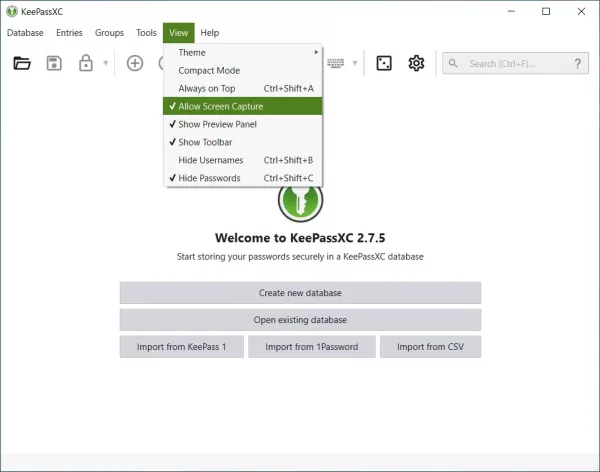Open the Entries menu
The image size is (600, 472).
pyautogui.click(x=69, y=33)
